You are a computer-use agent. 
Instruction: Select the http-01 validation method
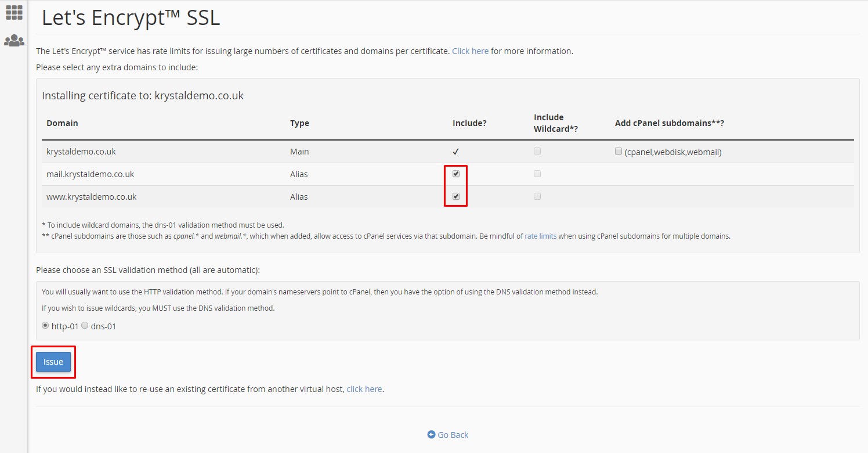tap(45, 325)
